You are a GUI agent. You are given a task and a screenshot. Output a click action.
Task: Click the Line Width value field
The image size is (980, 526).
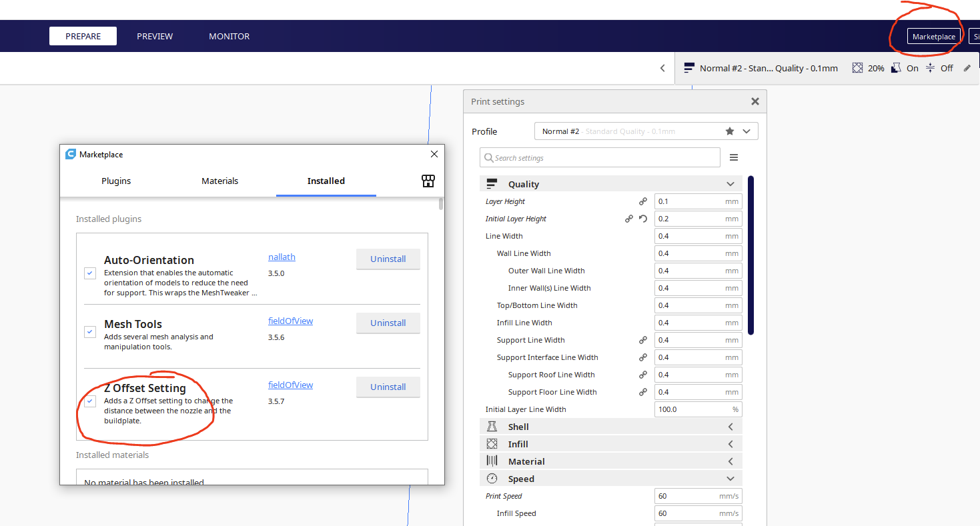698,236
